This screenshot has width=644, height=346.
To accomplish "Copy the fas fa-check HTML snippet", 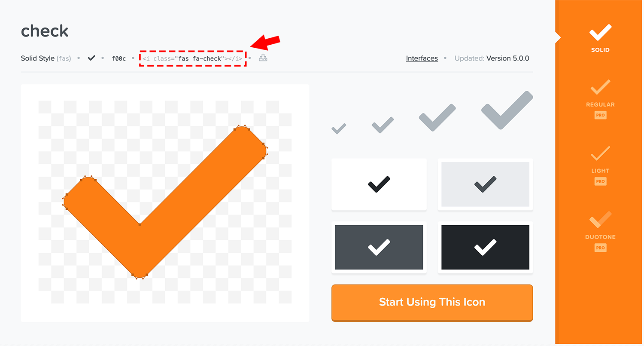I will click(x=192, y=58).
